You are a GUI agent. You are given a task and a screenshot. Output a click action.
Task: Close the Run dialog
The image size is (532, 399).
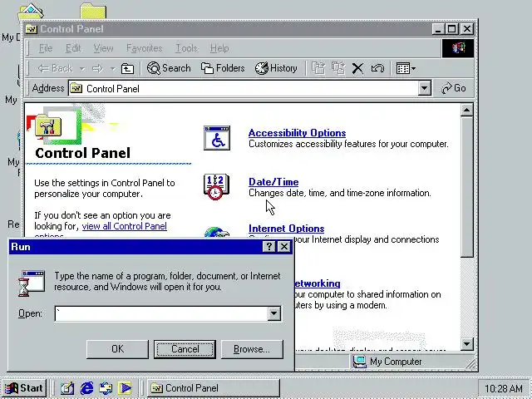pyautogui.click(x=284, y=247)
